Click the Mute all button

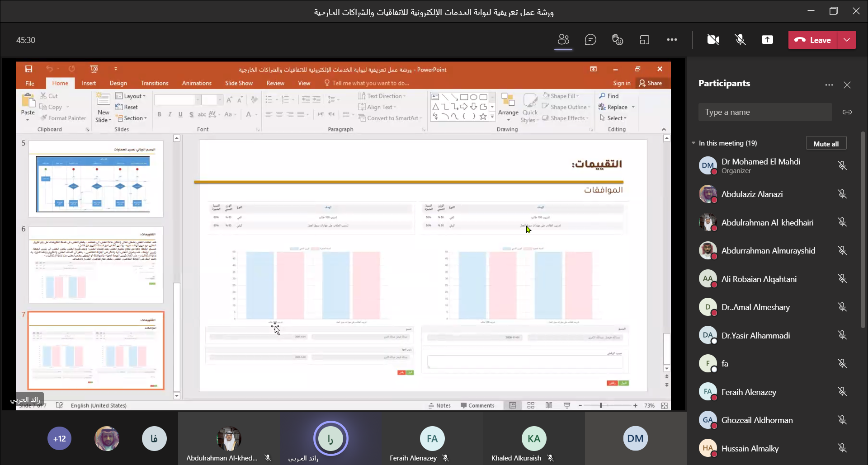826,144
